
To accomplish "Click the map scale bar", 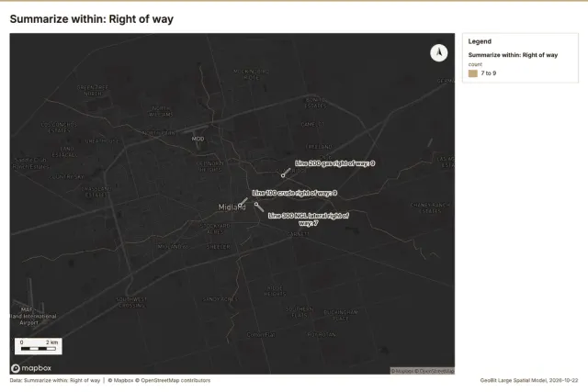I will click(39, 346).
